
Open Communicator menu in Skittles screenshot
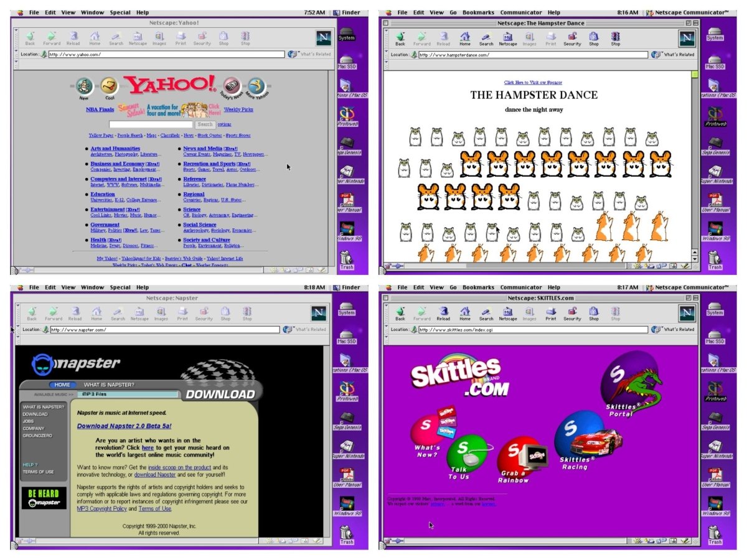click(522, 287)
